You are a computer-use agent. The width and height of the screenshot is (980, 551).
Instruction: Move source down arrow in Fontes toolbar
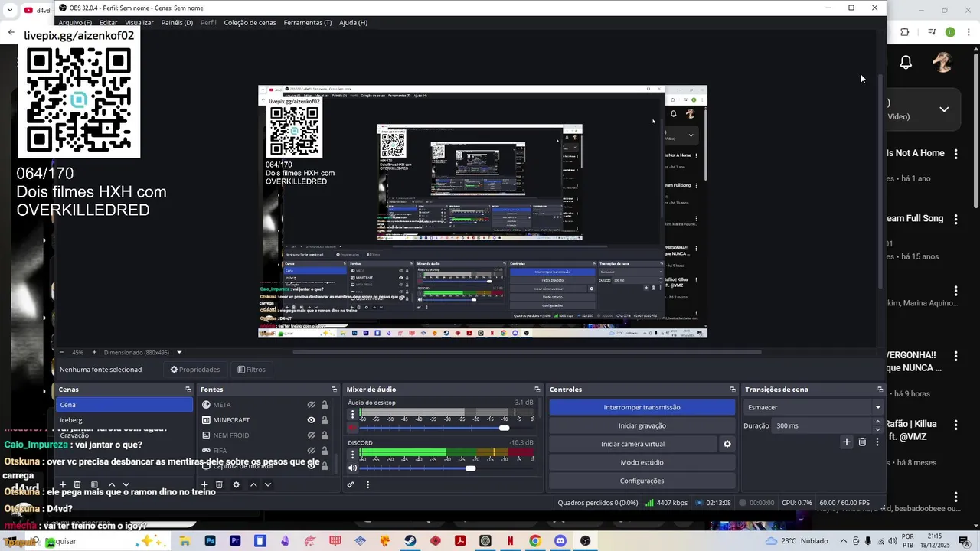pos(268,484)
